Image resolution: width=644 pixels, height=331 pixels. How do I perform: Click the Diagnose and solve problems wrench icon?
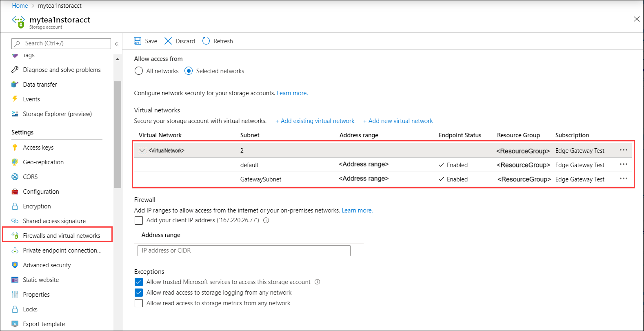click(15, 69)
